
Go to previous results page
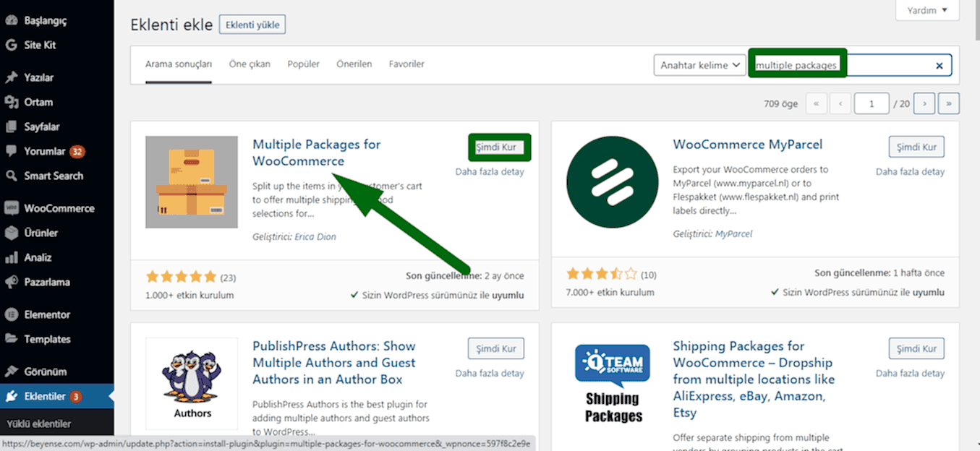click(x=840, y=103)
